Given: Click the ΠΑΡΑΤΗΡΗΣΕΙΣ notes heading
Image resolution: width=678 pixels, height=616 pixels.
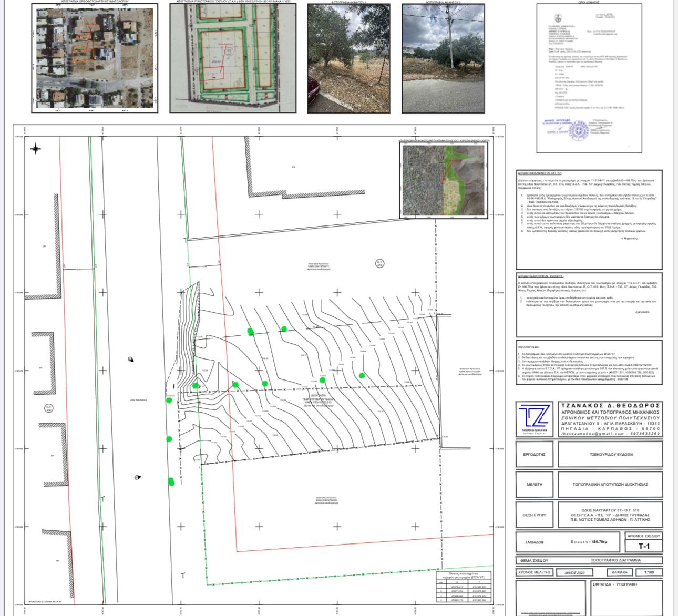Looking at the screenshot, I should (x=530, y=347).
